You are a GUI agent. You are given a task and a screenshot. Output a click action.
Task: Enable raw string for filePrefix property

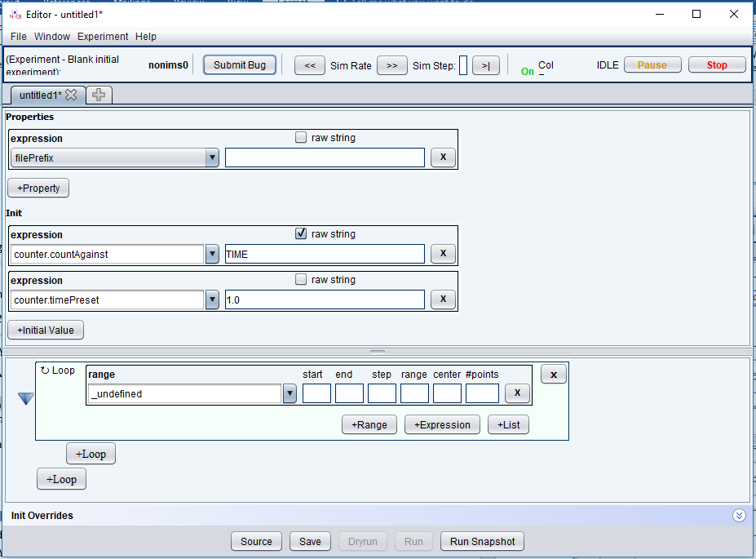click(x=301, y=137)
